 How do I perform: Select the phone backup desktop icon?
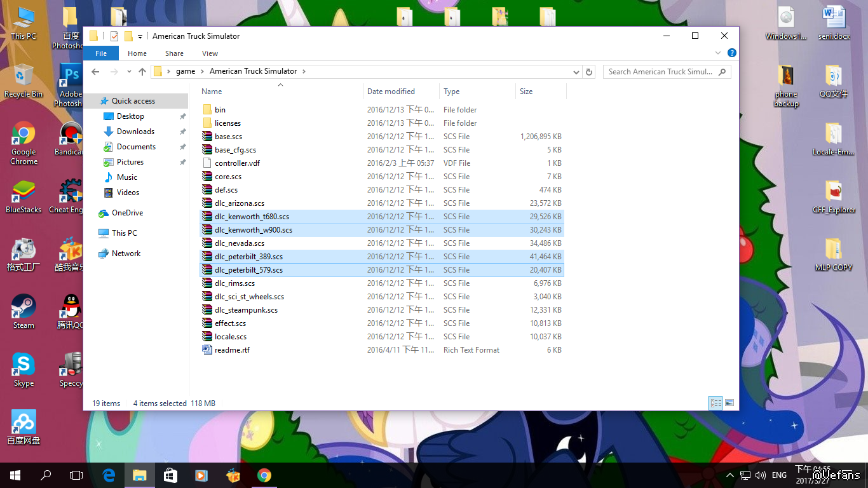[x=786, y=86]
